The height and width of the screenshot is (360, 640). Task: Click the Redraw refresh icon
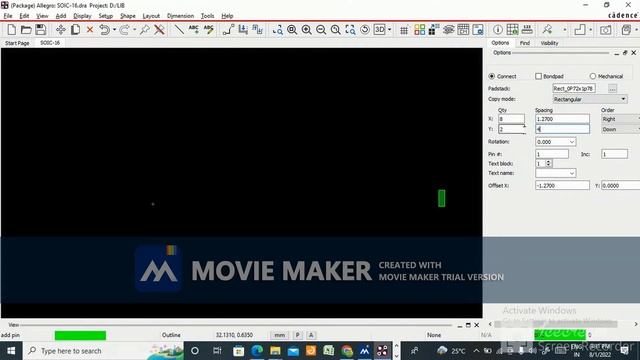(x=365, y=30)
